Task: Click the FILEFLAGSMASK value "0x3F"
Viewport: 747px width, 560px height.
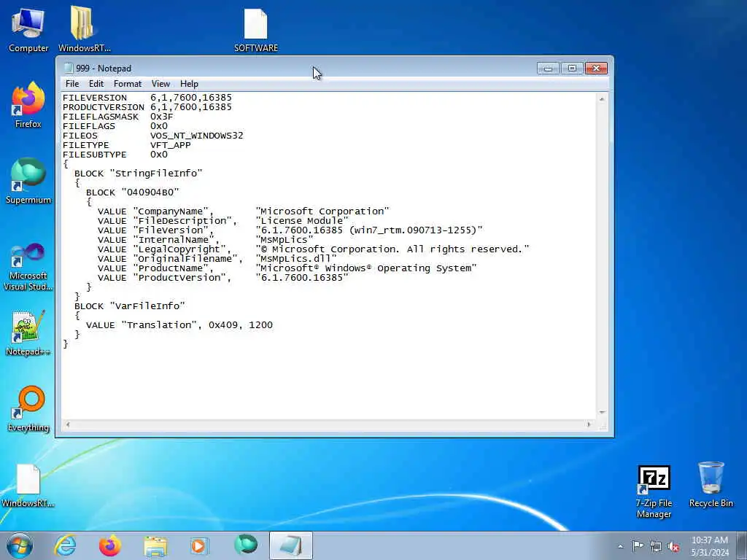Action: pos(161,117)
